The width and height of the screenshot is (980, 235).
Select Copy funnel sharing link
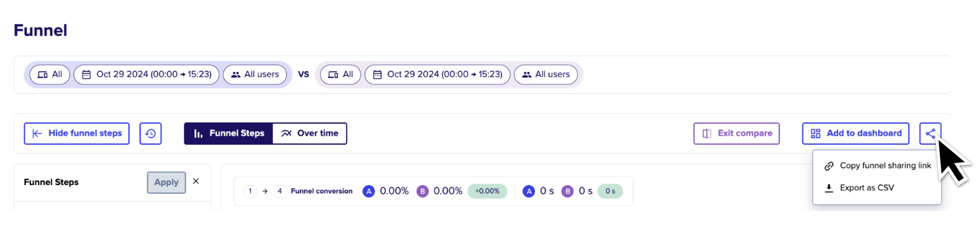click(x=877, y=166)
